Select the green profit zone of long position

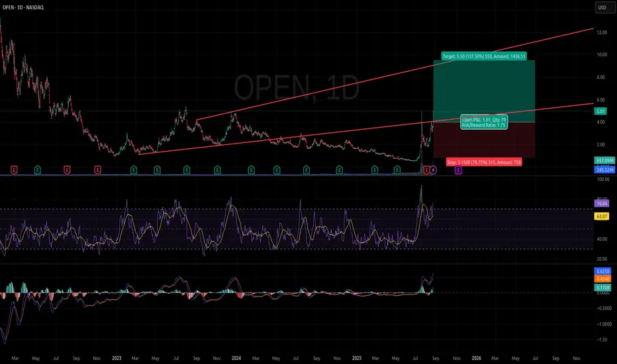pos(484,91)
